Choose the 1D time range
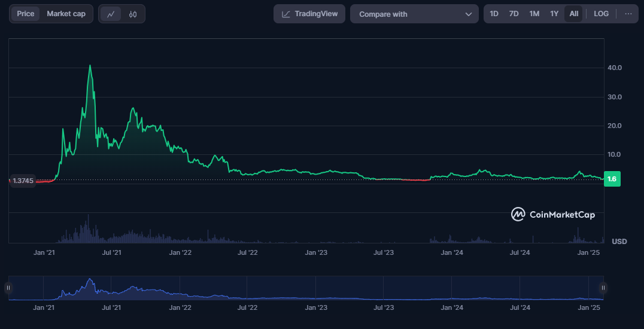Image resolution: width=644 pixels, height=329 pixels. (494, 14)
